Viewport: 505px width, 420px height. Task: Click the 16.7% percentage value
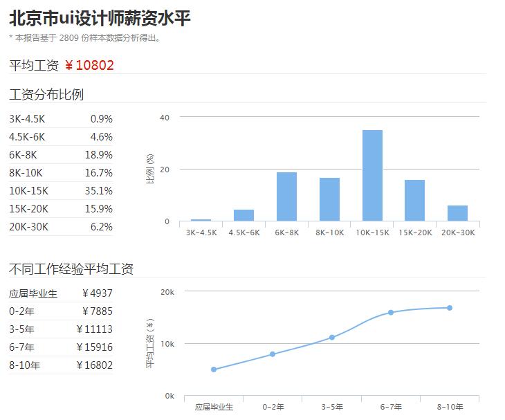click(x=99, y=173)
